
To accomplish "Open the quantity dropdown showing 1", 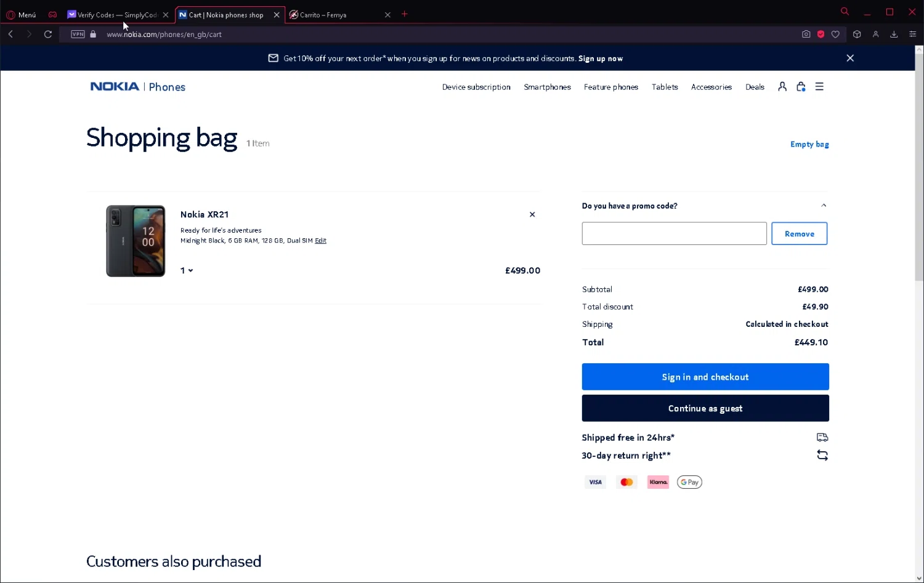I will coord(187,270).
